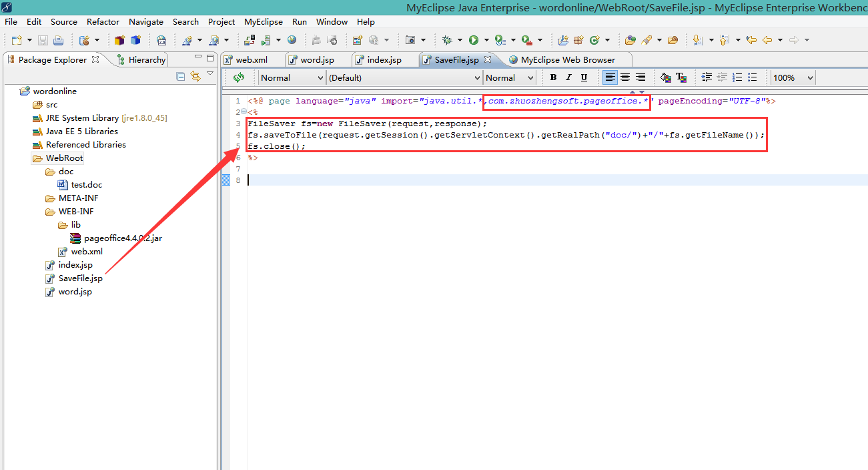Click the green Run button icon
Screen dimensions: 868x470
tap(474, 40)
